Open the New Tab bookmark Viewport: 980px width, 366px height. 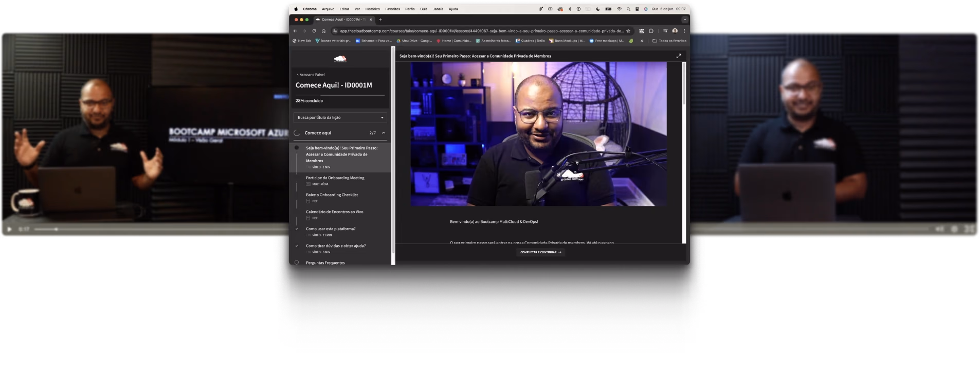point(302,41)
